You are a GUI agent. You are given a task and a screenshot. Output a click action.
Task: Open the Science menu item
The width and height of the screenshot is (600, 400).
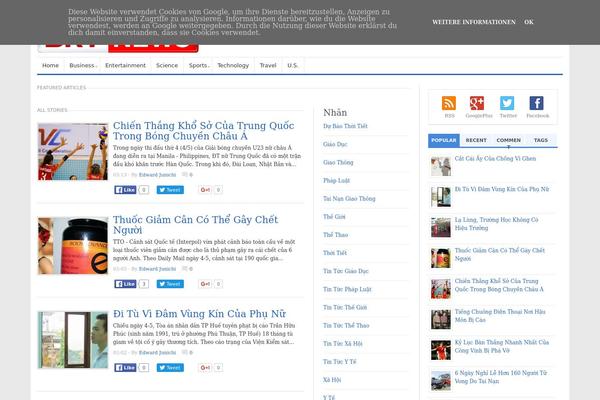pyautogui.click(x=167, y=65)
